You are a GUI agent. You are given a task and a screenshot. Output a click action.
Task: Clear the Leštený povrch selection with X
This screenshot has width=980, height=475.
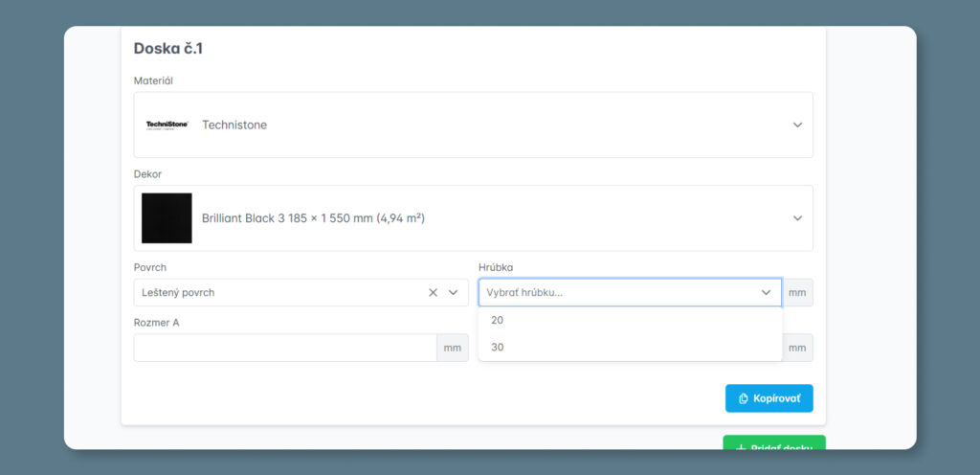(x=433, y=292)
